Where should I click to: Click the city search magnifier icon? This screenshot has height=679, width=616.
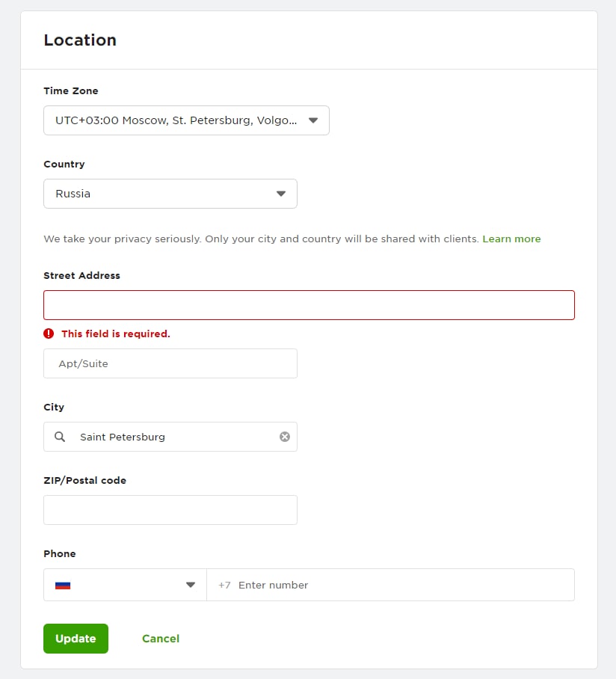60,437
